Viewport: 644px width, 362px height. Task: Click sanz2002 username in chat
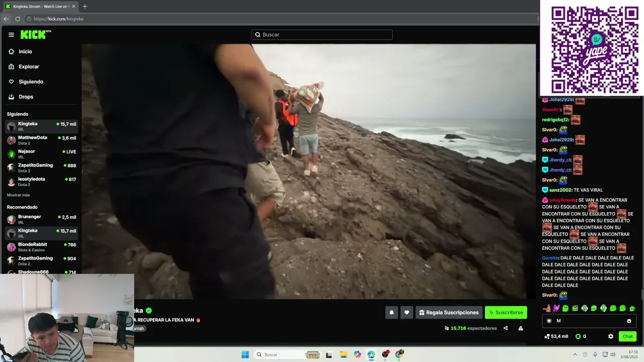[x=560, y=190]
